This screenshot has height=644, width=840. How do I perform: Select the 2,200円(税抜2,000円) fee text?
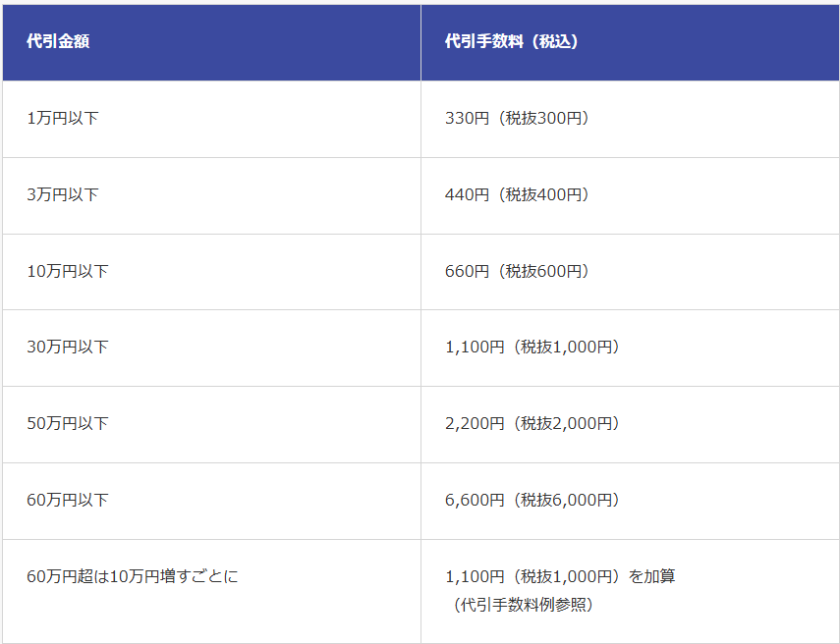[x=532, y=423]
